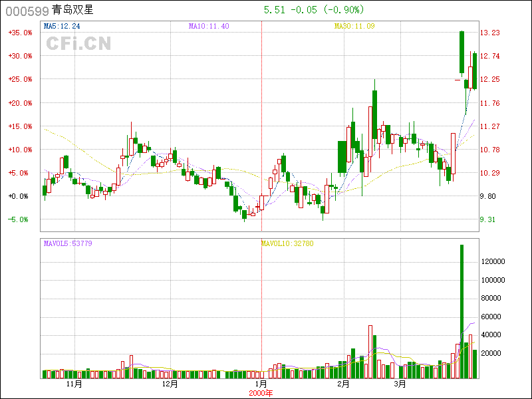
Task: Click the stock code 000599
Action: click(x=26, y=11)
